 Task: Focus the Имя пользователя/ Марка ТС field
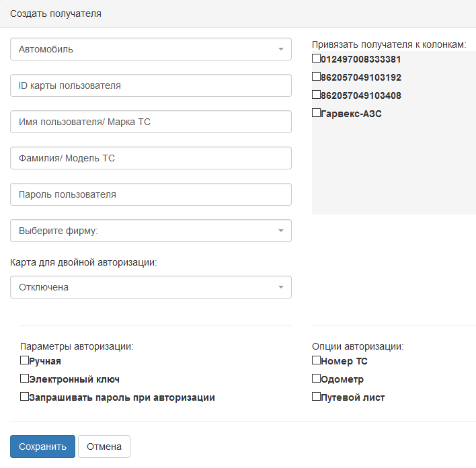coord(151,122)
